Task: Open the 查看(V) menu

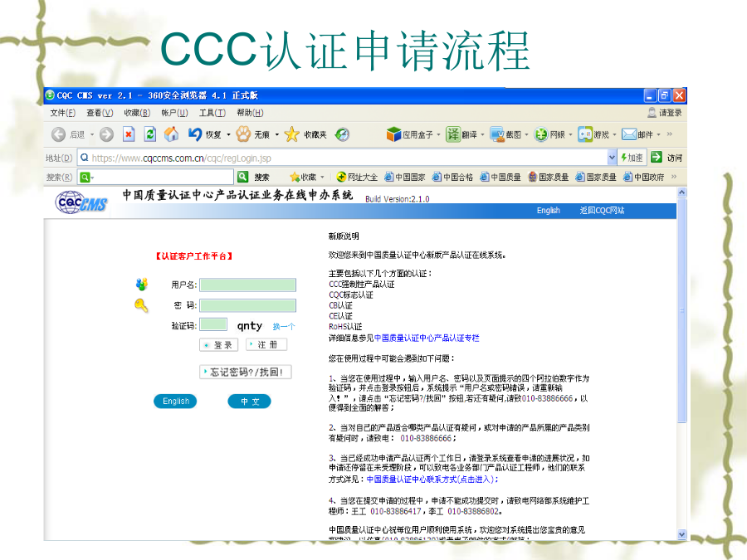Action: pyautogui.click(x=100, y=113)
